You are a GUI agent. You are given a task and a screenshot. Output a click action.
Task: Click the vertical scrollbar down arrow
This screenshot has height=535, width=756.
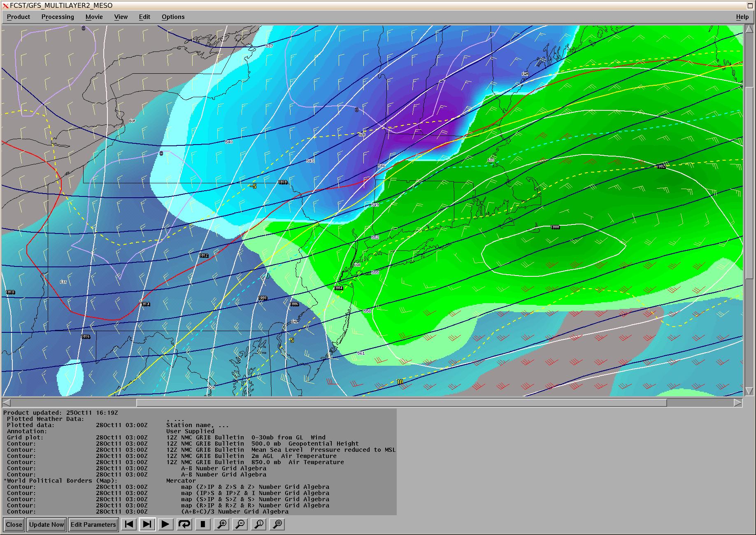coord(749,391)
